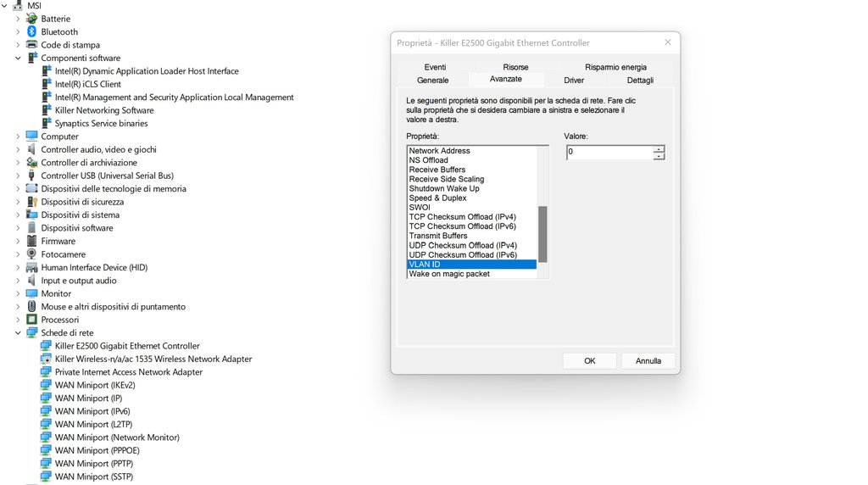Image resolution: width=868 pixels, height=485 pixels.
Task: Click the Dispositivi di sicurezza icon
Action: (x=31, y=202)
